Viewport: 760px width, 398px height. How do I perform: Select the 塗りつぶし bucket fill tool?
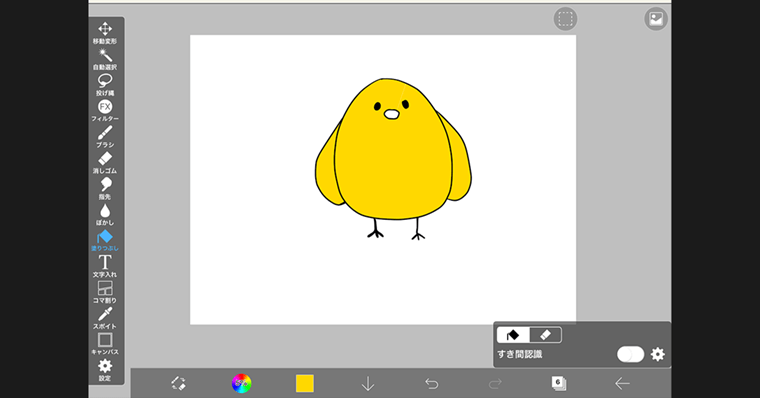click(x=105, y=240)
